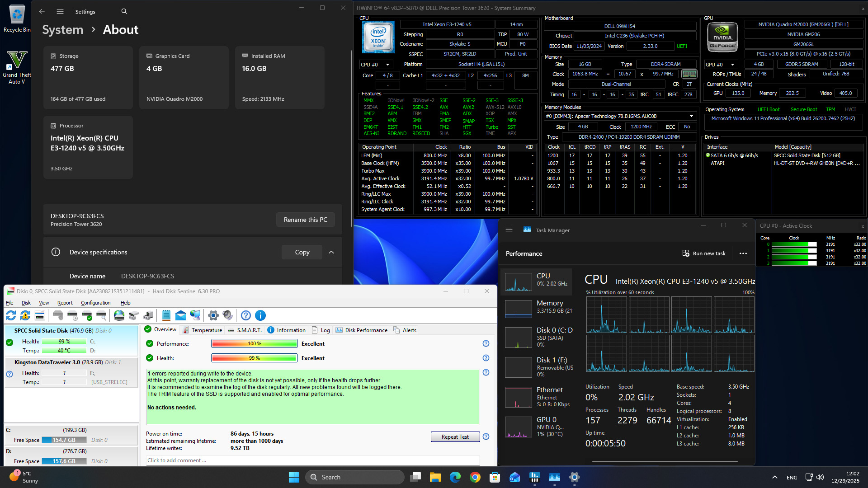868x488 pixels.
Task: Click the blue info icon in Hard Disk Sentinel
Action: click(260, 315)
